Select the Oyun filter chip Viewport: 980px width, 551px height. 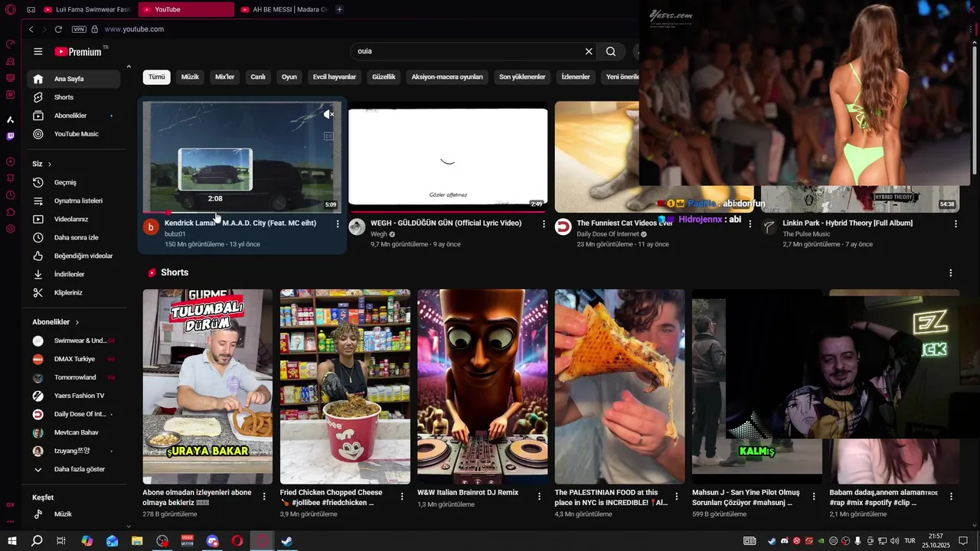point(289,77)
